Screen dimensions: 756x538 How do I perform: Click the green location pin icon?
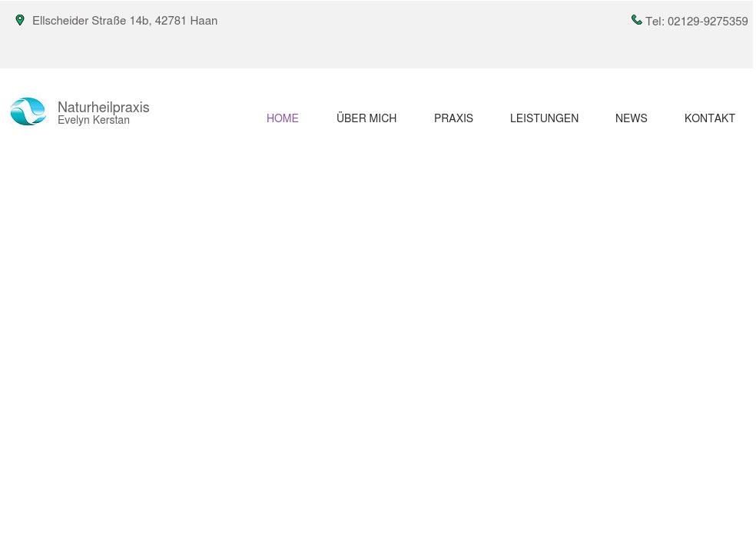pos(20,20)
